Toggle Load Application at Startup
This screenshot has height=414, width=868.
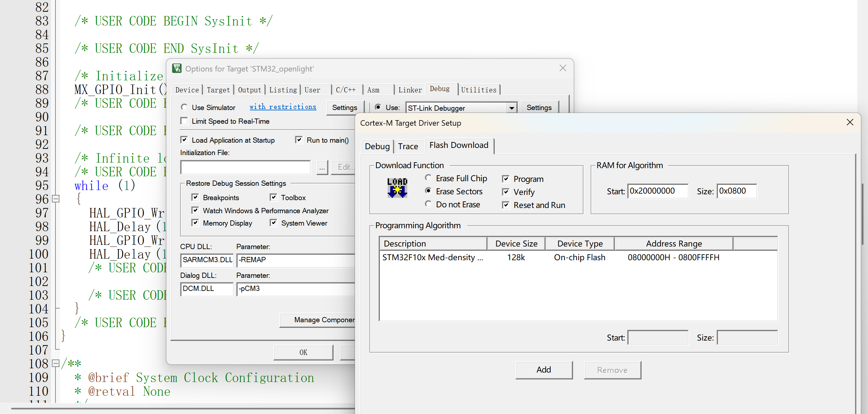(184, 139)
